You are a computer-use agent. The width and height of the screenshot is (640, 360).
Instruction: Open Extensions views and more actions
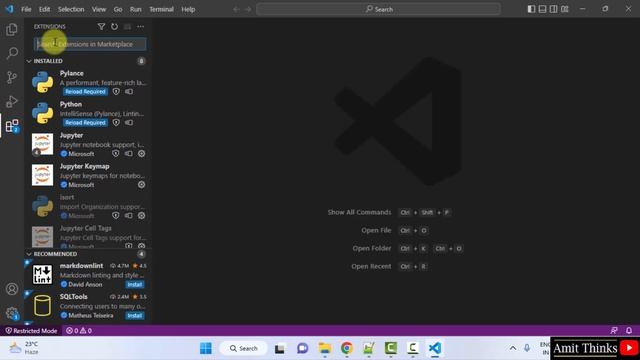coord(140,27)
